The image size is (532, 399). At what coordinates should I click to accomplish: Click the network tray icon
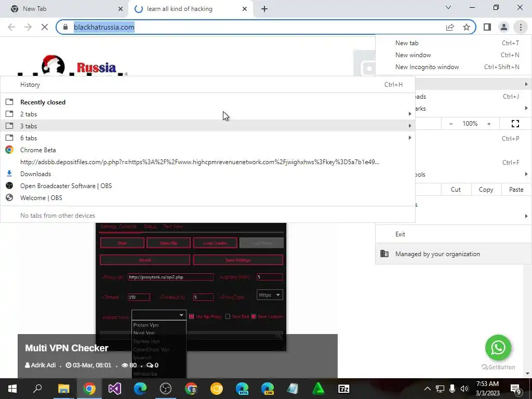click(x=440, y=389)
